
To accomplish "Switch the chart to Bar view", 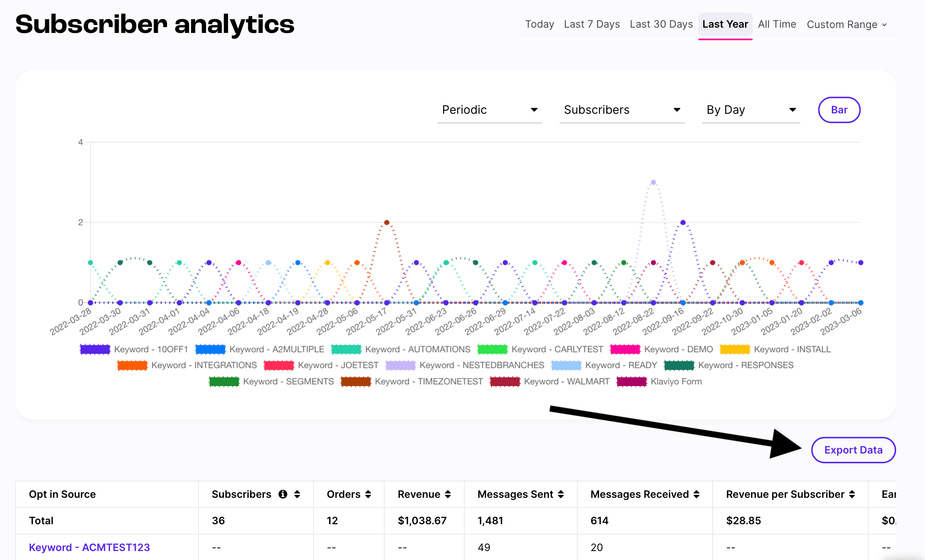I will [839, 109].
